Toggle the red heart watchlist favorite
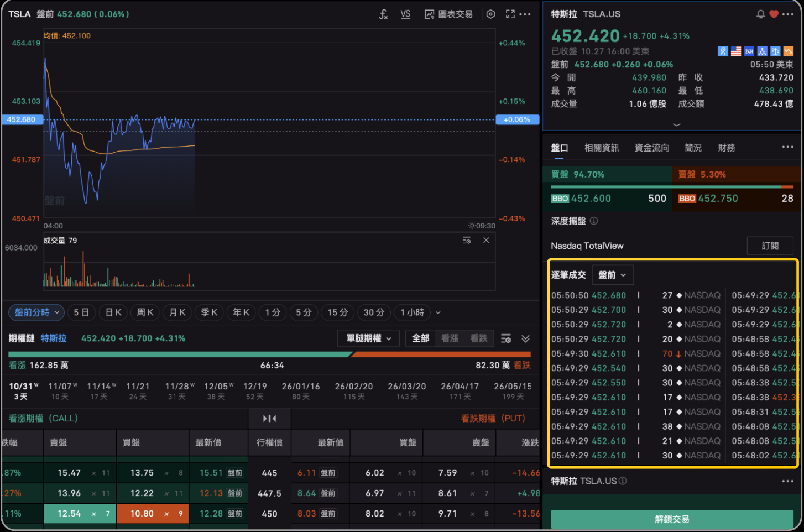The image size is (804, 532). click(x=774, y=14)
